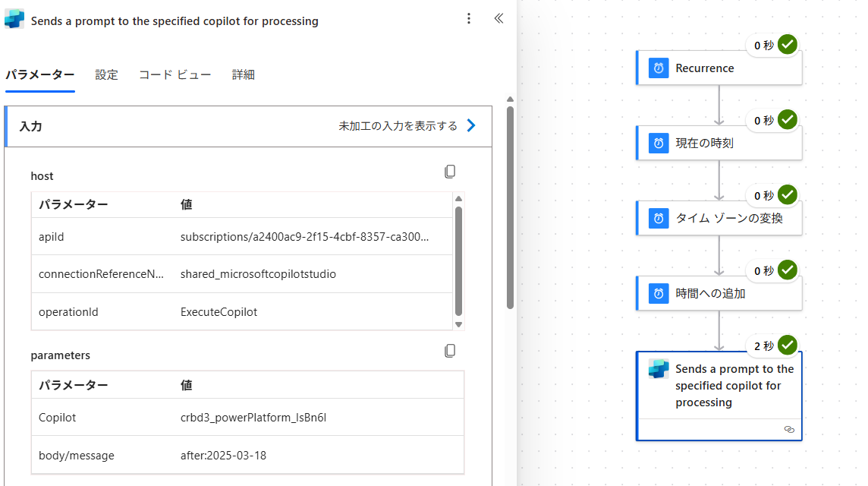Select the タイム ゾーンの変換 flow step
The width and height of the screenshot is (868, 486).
[x=719, y=219]
